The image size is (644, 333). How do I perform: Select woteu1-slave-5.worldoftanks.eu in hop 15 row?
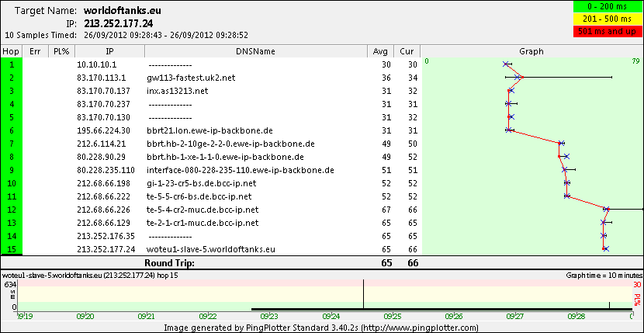coord(211,249)
